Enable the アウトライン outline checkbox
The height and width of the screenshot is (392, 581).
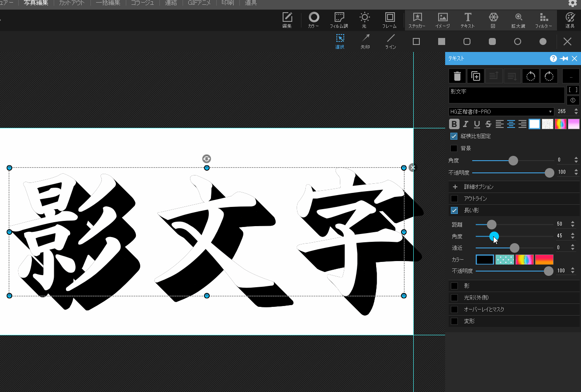point(454,199)
